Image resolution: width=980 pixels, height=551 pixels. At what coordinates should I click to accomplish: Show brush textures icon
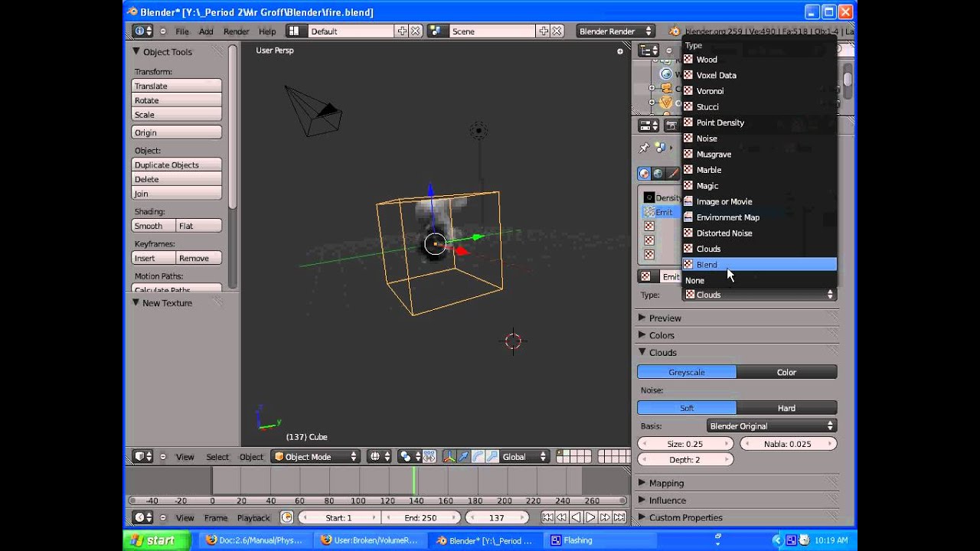point(672,174)
